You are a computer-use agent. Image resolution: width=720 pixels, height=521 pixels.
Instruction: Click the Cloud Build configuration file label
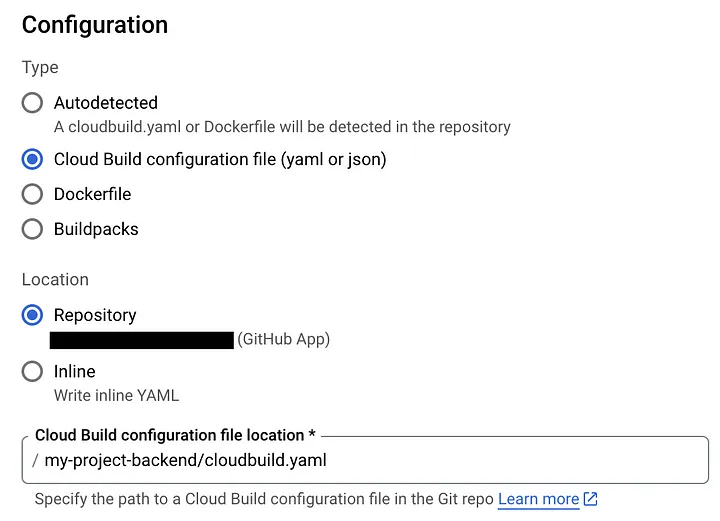(220, 159)
